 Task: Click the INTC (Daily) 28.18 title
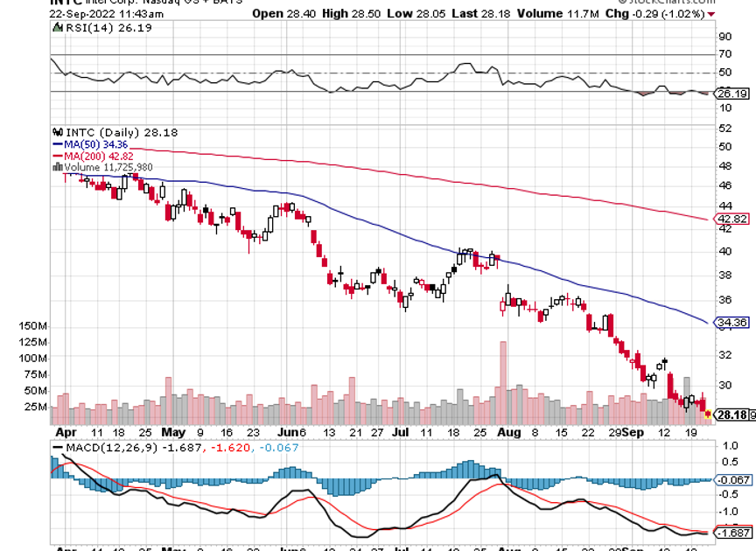coord(122,132)
